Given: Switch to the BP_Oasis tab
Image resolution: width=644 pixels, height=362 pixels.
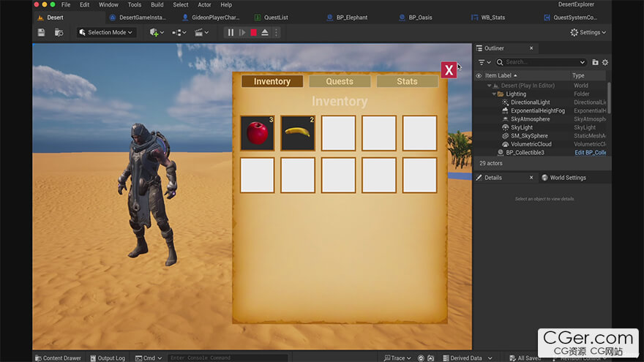Looking at the screenshot, I should (416, 18).
